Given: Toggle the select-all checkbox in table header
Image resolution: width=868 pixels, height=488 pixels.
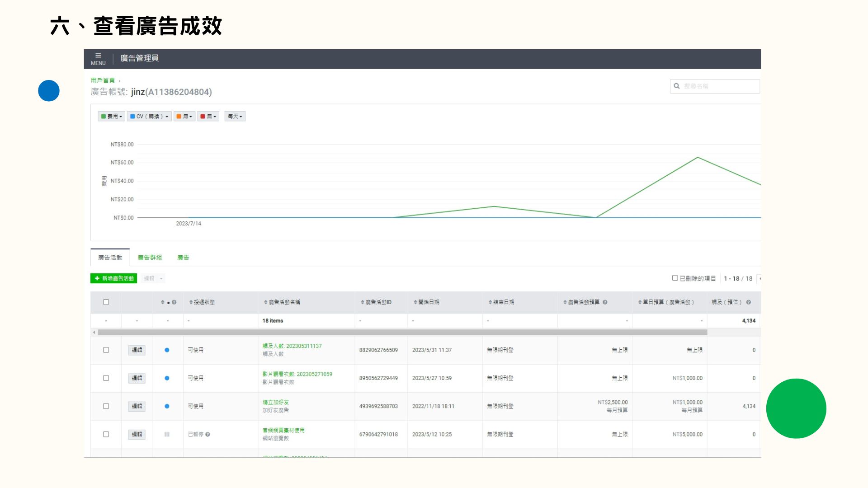Looking at the screenshot, I should click(x=106, y=302).
